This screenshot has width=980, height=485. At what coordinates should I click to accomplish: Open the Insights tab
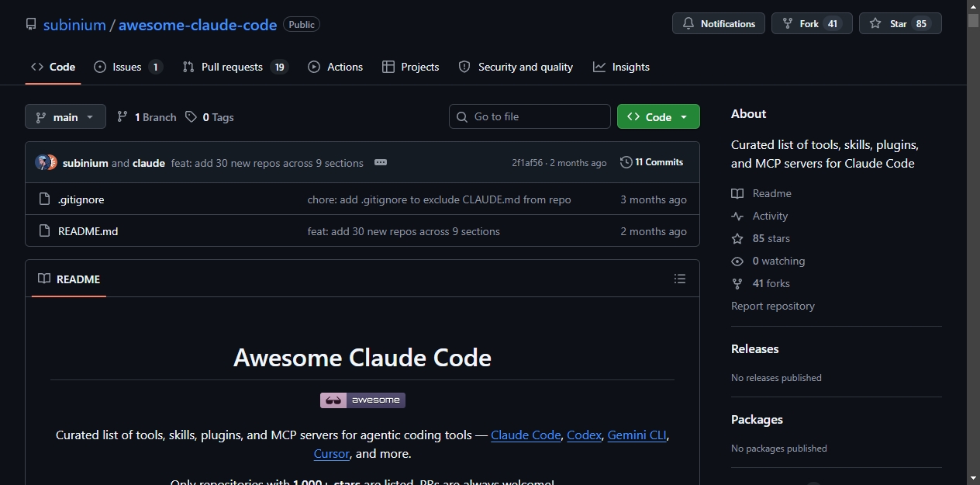click(621, 67)
